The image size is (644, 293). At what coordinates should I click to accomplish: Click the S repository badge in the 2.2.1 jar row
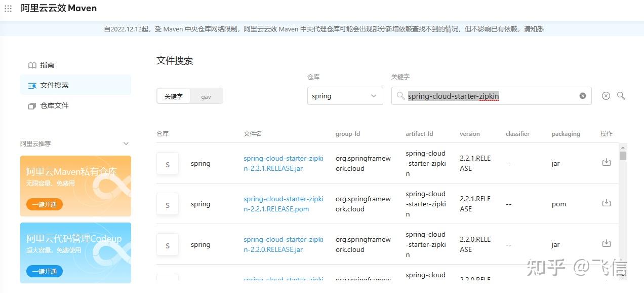pos(168,163)
